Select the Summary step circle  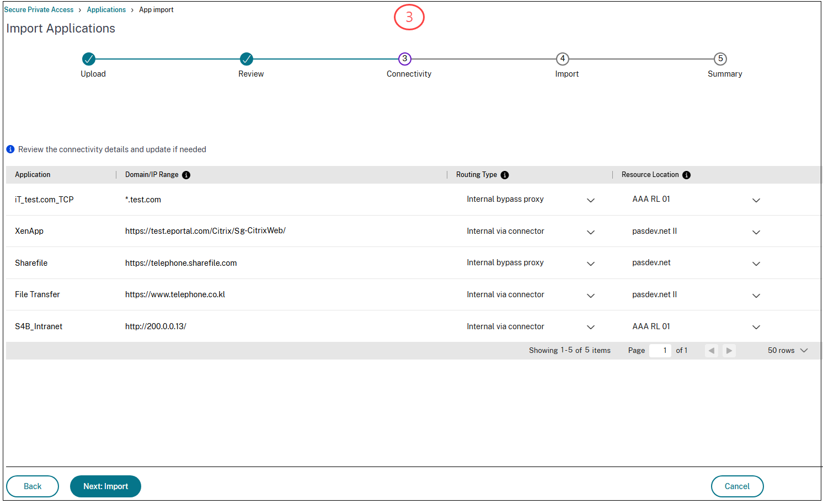pyautogui.click(x=720, y=58)
